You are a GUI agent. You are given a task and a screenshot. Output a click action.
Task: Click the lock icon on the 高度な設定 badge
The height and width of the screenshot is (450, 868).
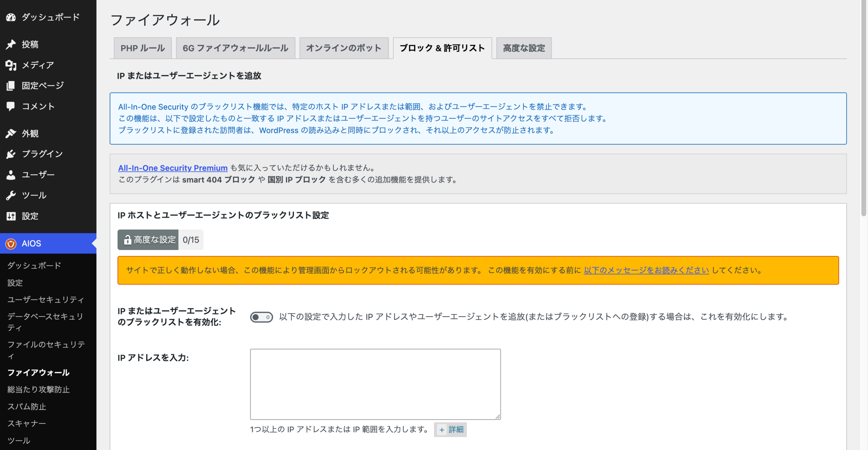[127, 240]
